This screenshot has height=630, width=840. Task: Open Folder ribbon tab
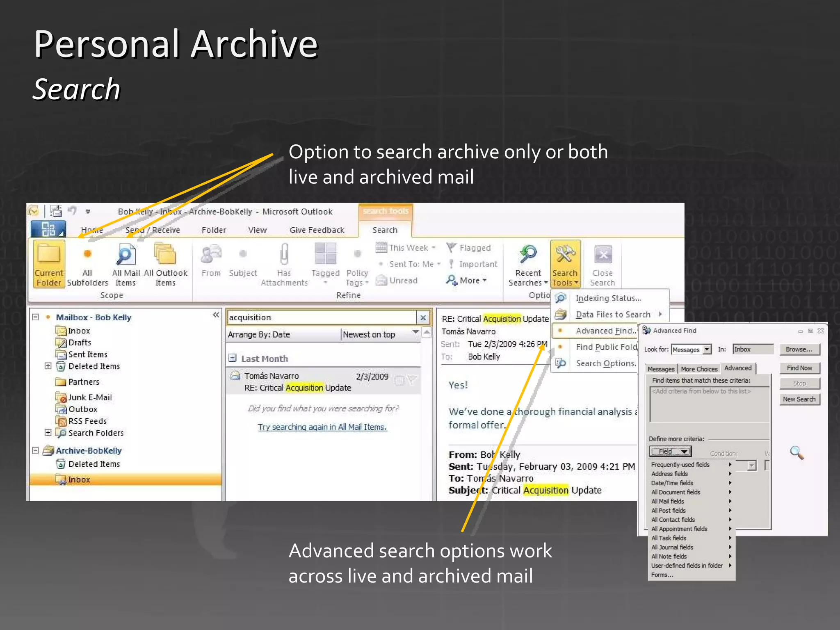(x=214, y=230)
